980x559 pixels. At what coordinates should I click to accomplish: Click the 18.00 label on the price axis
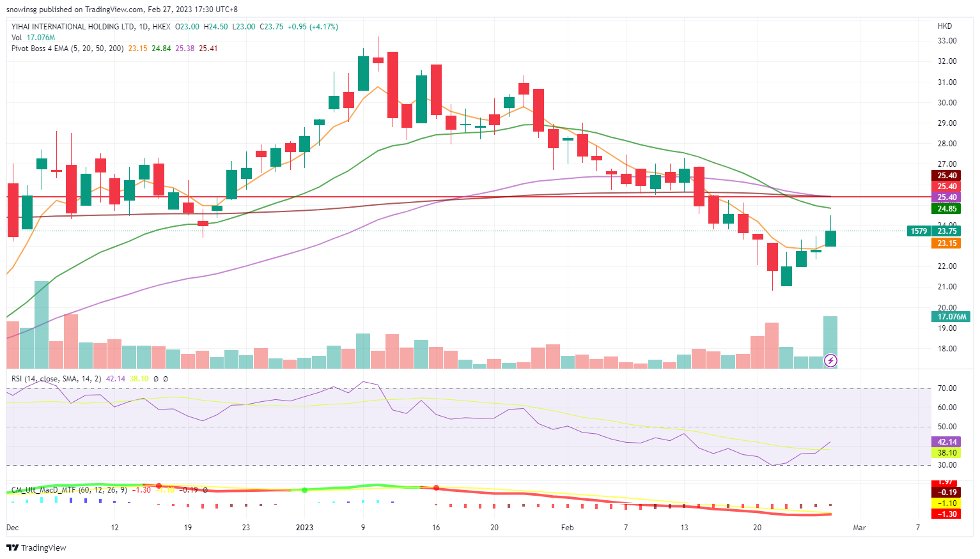pos(947,349)
